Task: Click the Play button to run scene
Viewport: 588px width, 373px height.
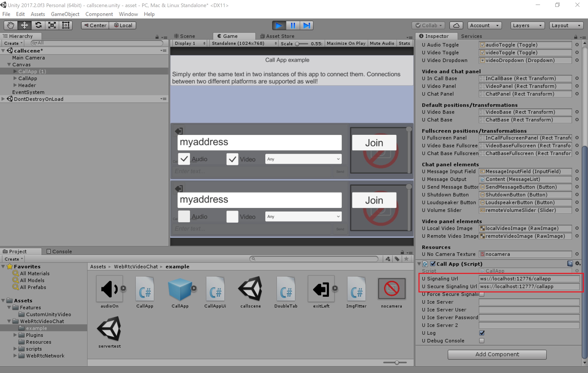Action: 278,25
